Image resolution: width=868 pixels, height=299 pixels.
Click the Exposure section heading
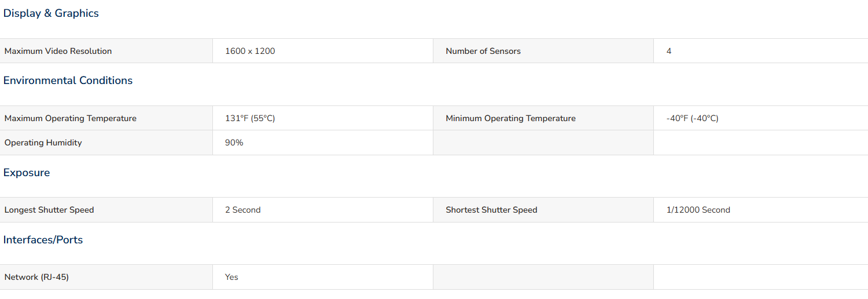(x=27, y=173)
